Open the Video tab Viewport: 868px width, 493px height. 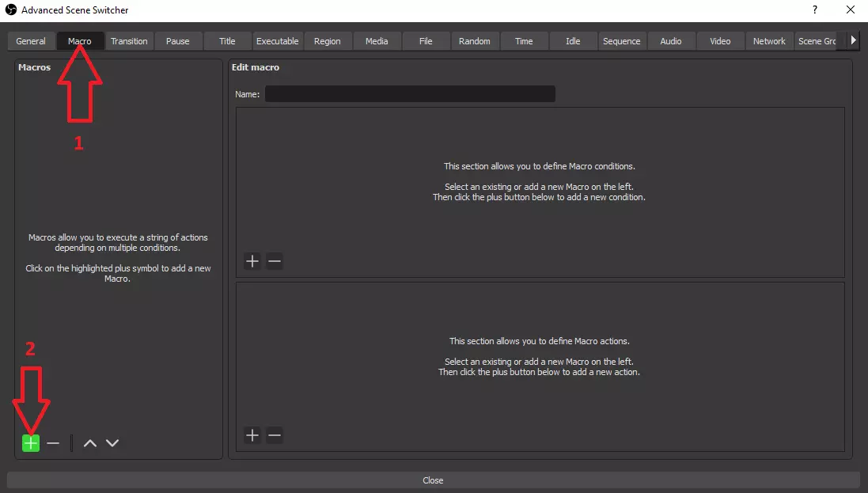pos(720,41)
